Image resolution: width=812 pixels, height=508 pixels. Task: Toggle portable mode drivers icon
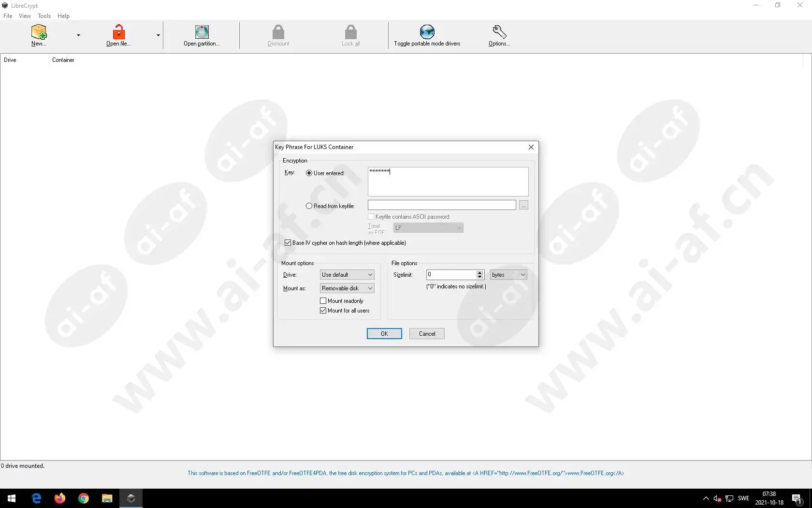pyautogui.click(x=427, y=32)
